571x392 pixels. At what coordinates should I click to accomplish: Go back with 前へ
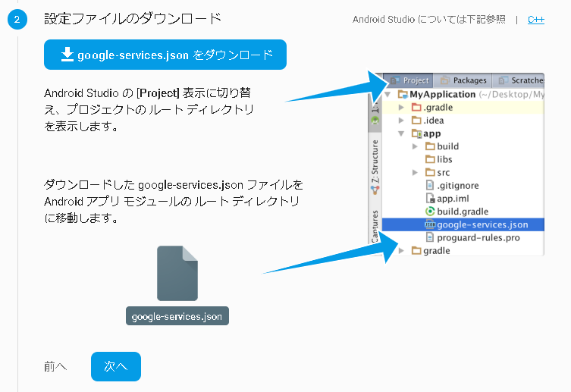[55, 366]
